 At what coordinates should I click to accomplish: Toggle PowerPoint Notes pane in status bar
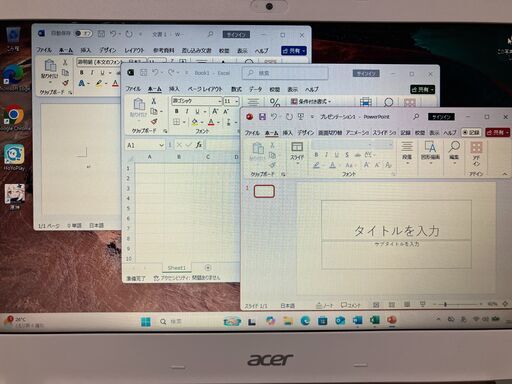coord(325,305)
